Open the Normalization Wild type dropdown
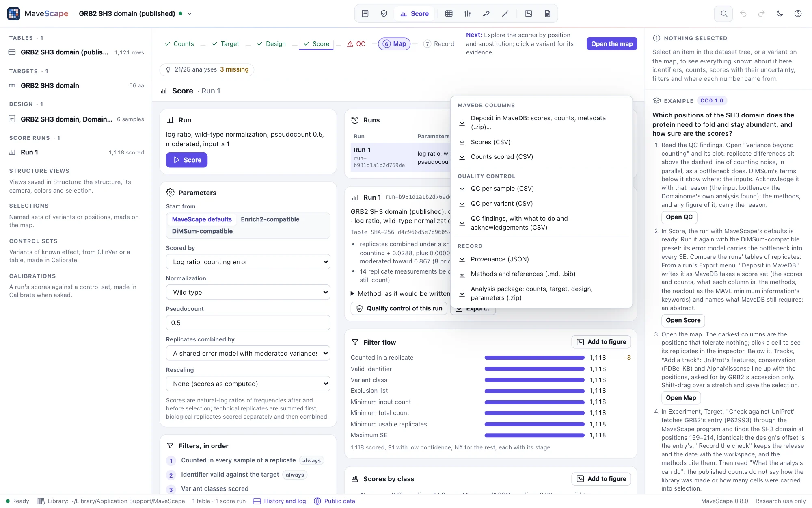The width and height of the screenshot is (812, 508). [x=248, y=292]
